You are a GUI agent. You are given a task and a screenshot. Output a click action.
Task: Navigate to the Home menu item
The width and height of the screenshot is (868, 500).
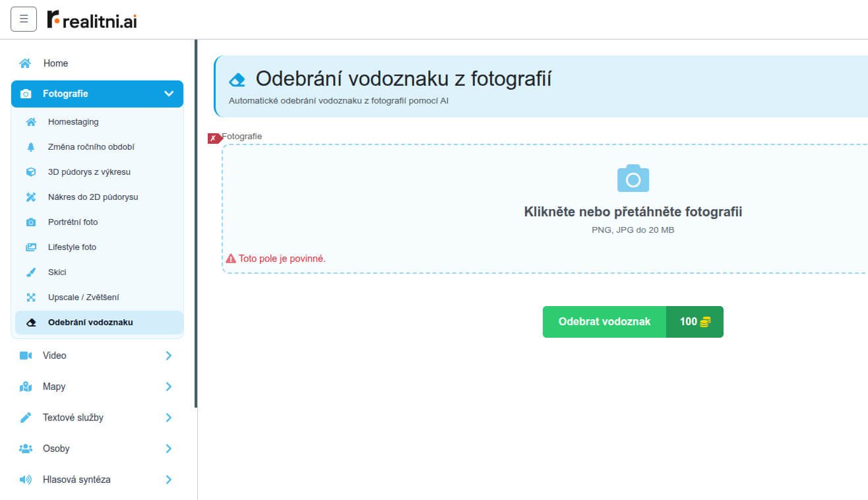tap(55, 63)
